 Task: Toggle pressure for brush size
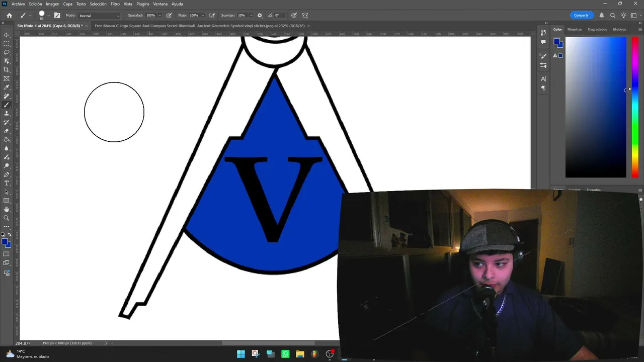[x=294, y=16]
